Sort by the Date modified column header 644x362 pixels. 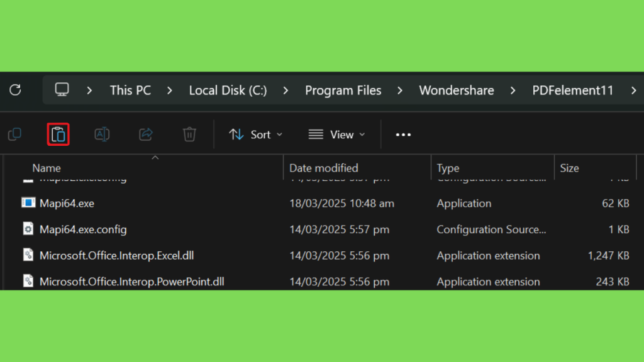(324, 168)
